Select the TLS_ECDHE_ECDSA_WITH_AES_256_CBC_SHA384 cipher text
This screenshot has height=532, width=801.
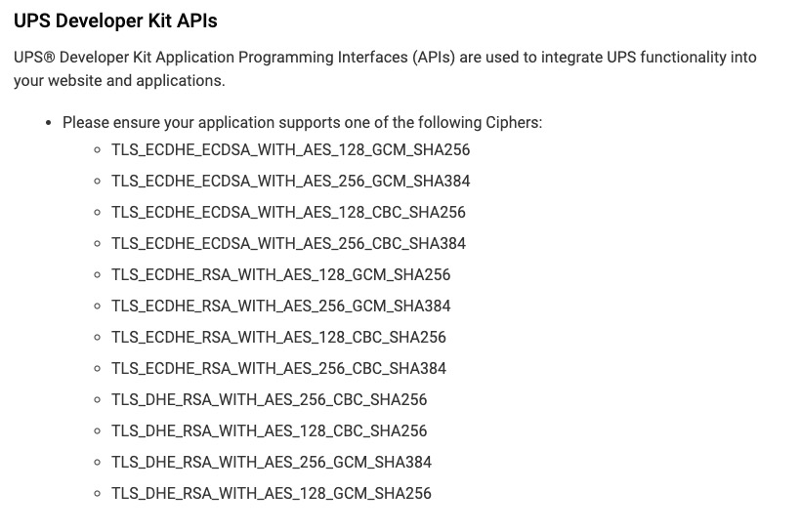point(288,244)
